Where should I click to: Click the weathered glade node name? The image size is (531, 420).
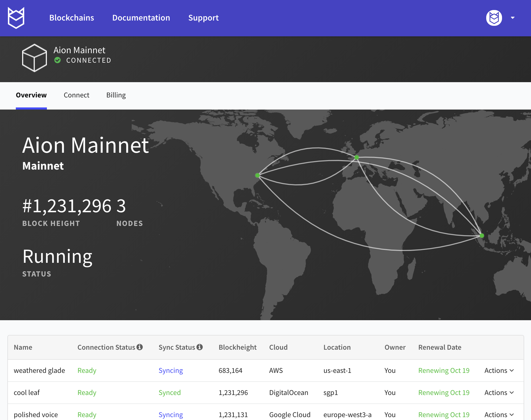click(x=39, y=370)
